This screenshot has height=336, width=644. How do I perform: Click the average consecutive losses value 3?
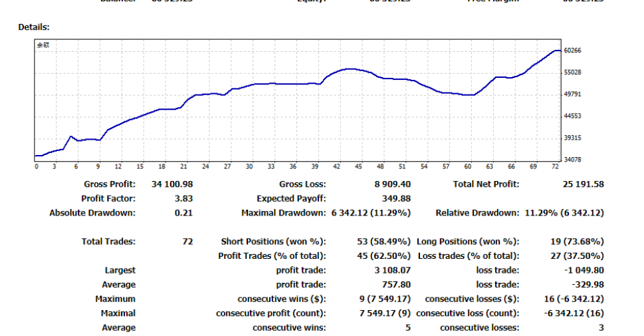pos(601,327)
